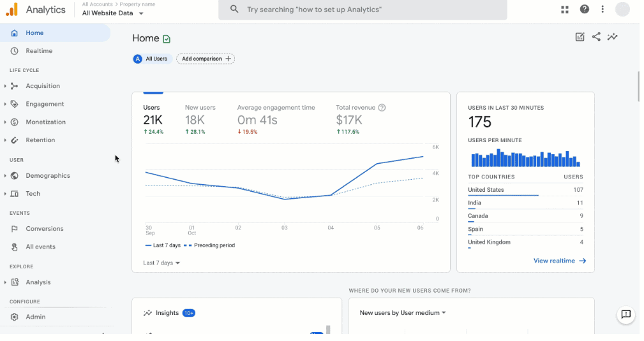Open the Insights sparkline icon at top right
644x341 pixels.
[613, 37]
